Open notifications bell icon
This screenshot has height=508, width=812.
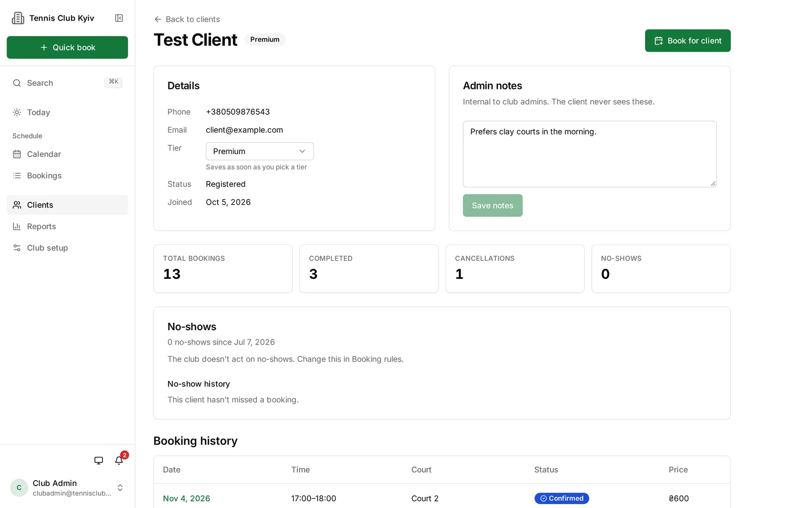(119, 460)
